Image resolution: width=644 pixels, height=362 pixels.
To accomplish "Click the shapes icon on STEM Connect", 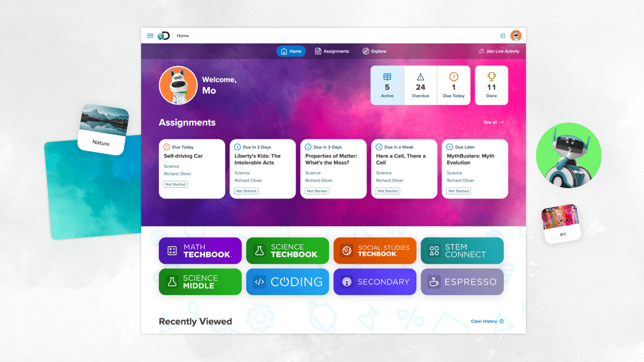I will point(434,251).
